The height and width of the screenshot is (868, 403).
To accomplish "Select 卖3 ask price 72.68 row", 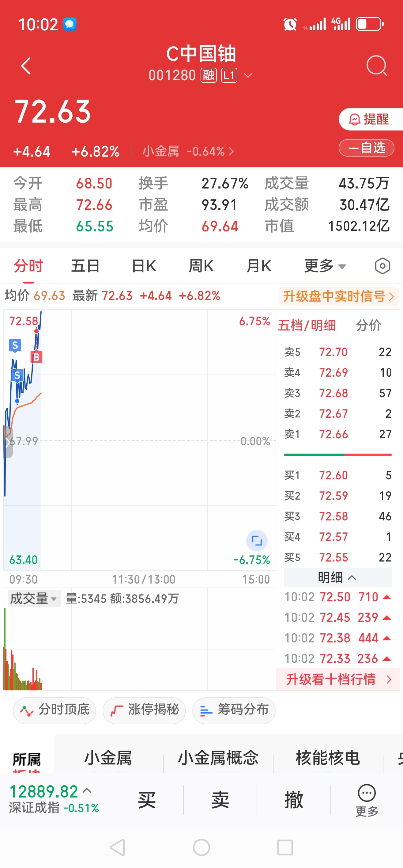I will coord(338,393).
